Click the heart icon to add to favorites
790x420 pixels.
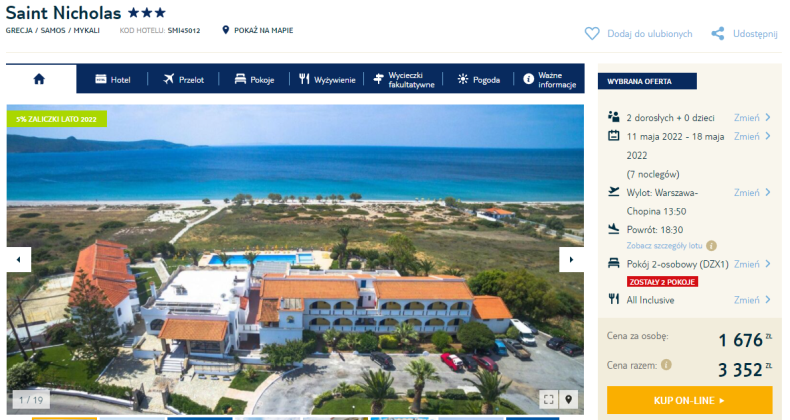(592, 34)
